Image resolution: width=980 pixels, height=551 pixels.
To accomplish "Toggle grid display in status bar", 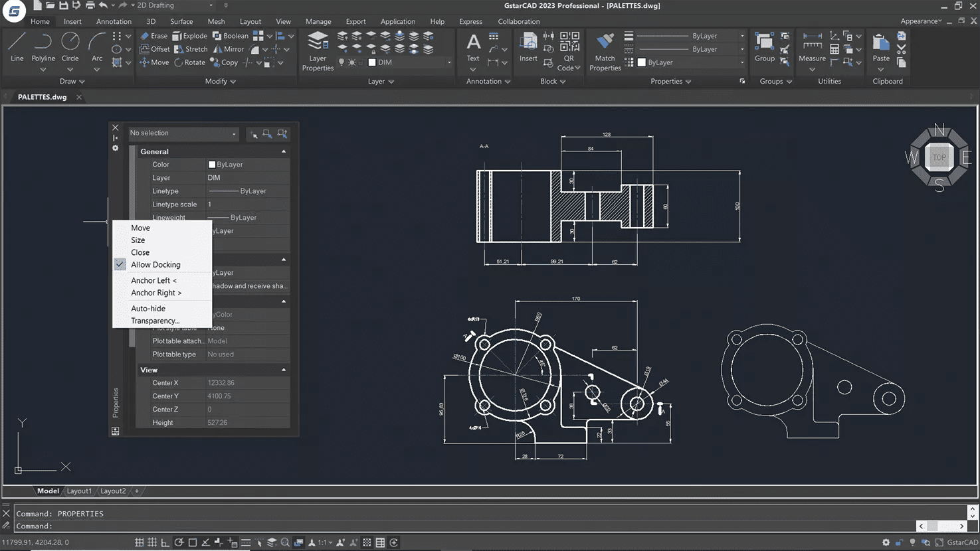I will [x=152, y=542].
